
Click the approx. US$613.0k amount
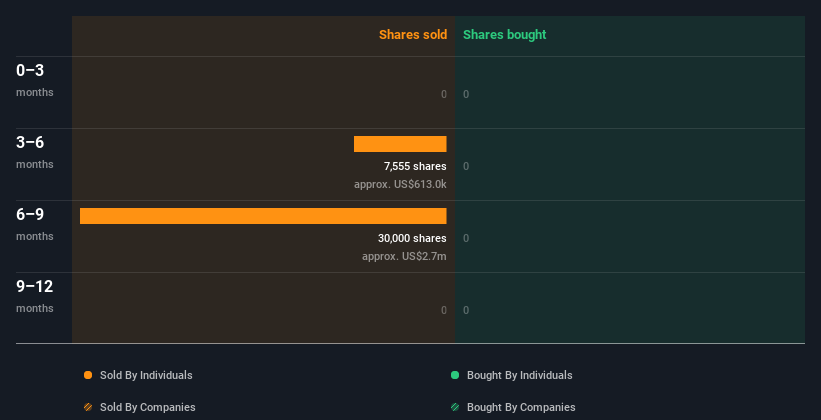[400, 184]
